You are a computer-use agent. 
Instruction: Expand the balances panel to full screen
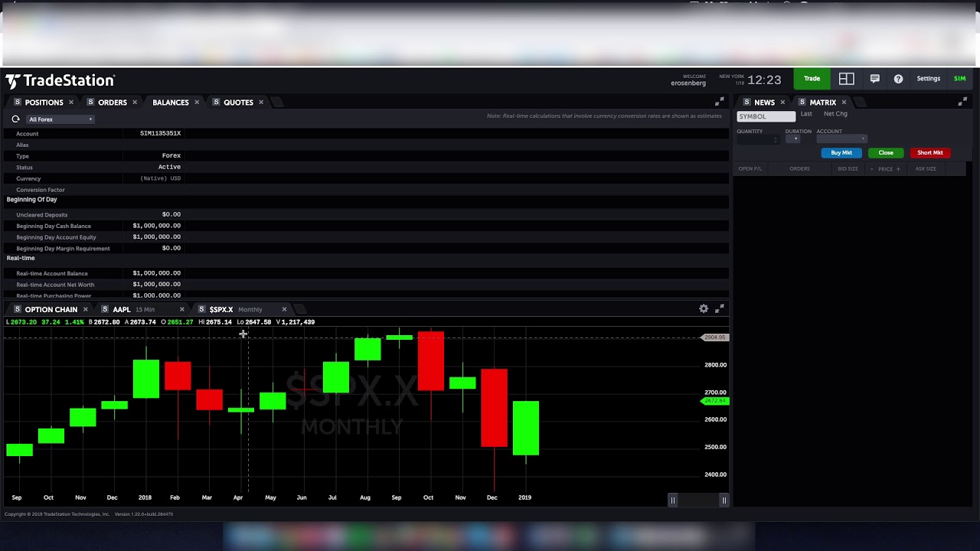[719, 102]
